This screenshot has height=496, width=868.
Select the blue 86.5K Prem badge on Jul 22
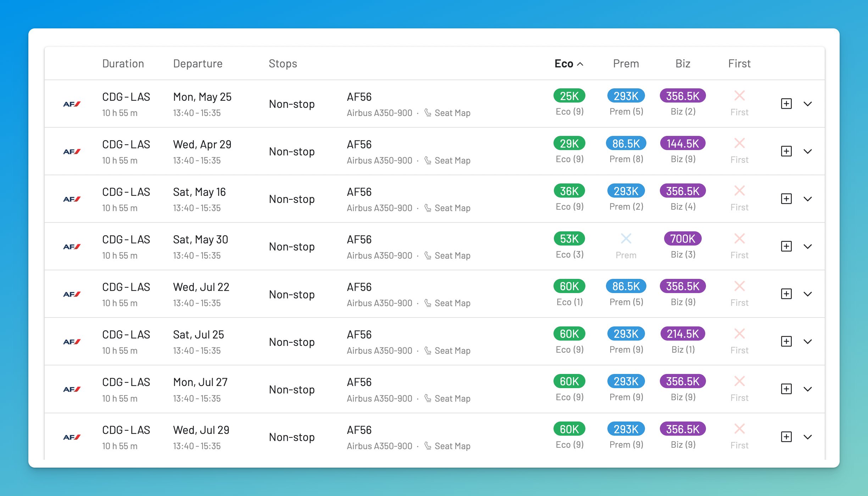click(626, 286)
